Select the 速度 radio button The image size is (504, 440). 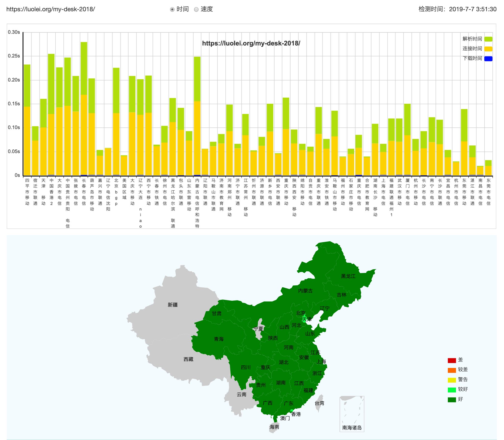(x=196, y=9)
